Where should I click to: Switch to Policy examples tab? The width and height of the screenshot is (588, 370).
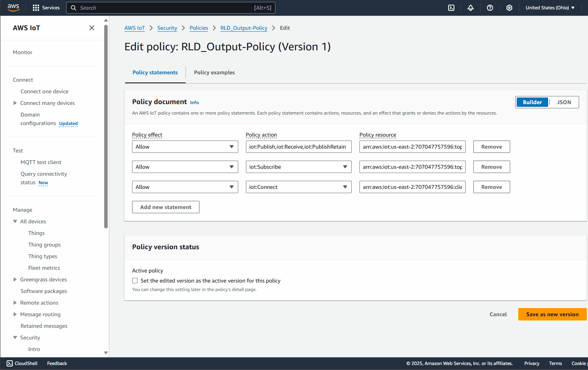[214, 72]
